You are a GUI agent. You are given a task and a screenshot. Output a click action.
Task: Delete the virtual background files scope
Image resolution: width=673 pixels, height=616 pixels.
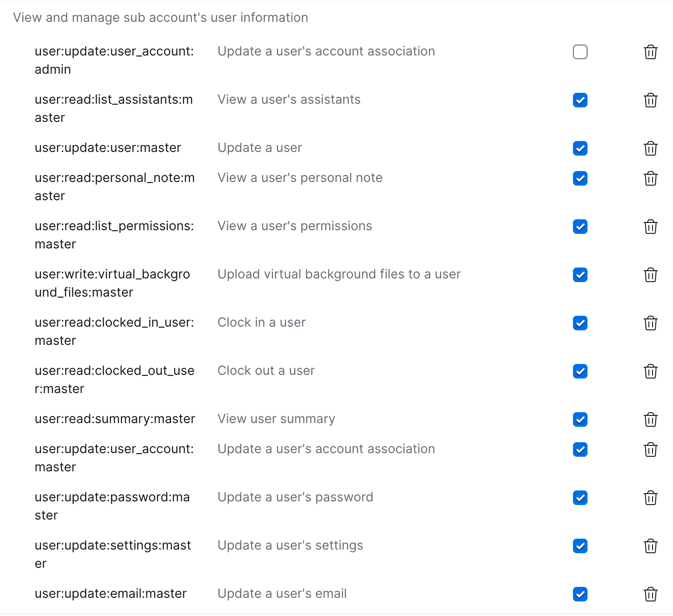click(x=651, y=275)
